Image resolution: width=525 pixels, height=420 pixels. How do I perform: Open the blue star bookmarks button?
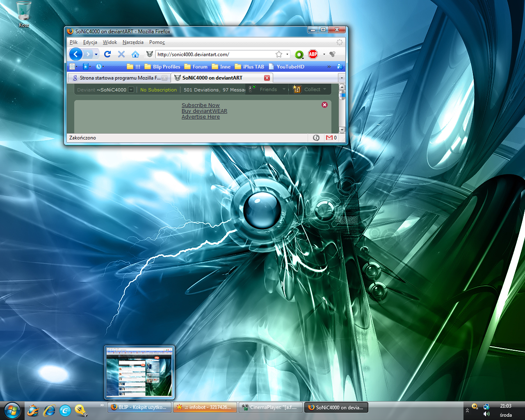click(86, 66)
